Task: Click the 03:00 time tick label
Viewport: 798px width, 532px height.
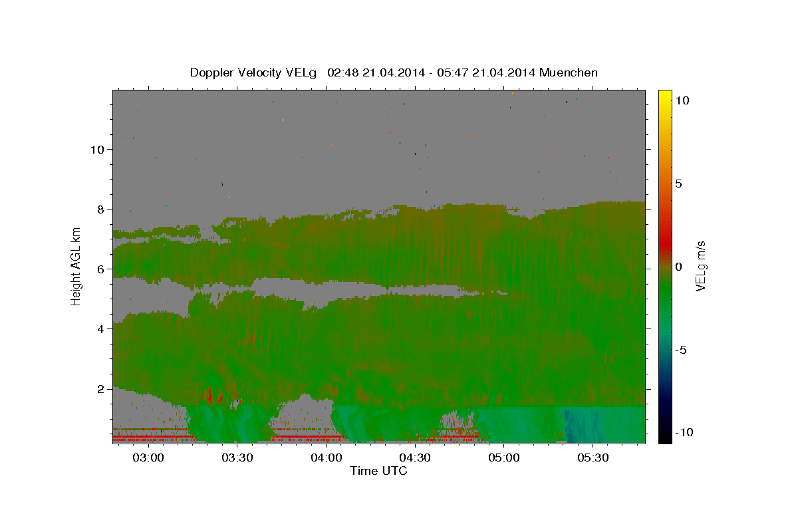Action: [148, 458]
